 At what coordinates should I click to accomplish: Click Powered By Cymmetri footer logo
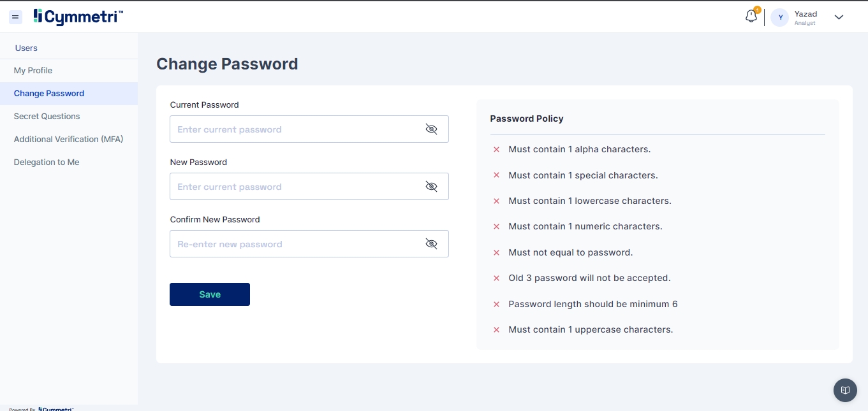click(x=55, y=409)
